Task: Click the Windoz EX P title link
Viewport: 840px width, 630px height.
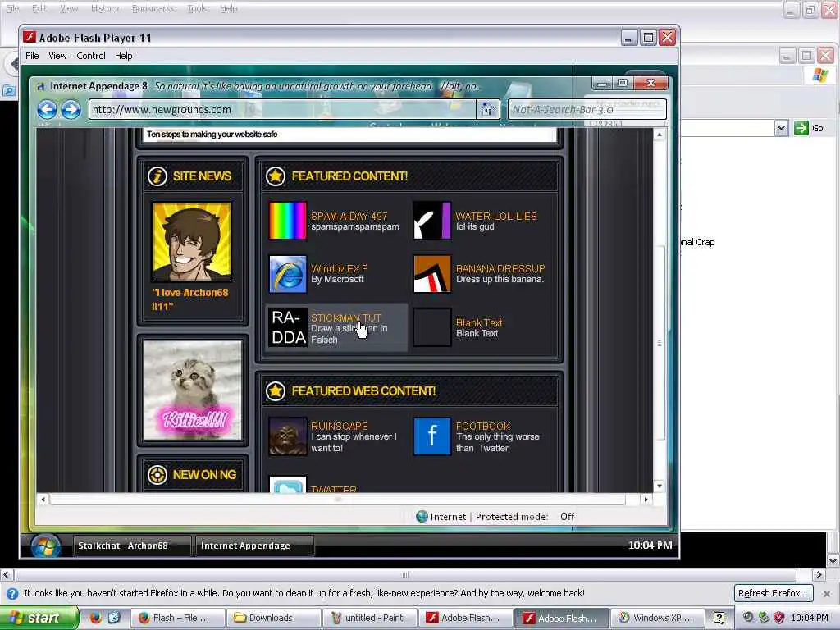Action: coord(339,268)
